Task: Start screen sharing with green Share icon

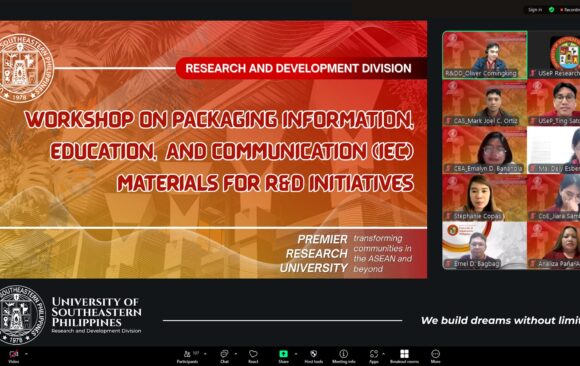Action: point(283,354)
